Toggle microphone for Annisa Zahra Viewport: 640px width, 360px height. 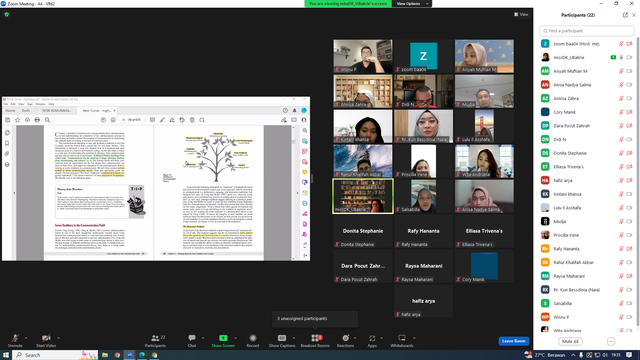pos(621,98)
